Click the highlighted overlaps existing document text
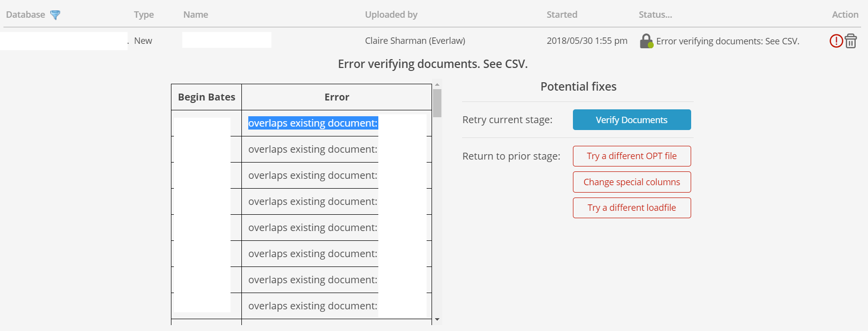The height and width of the screenshot is (331, 868). [313, 123]
